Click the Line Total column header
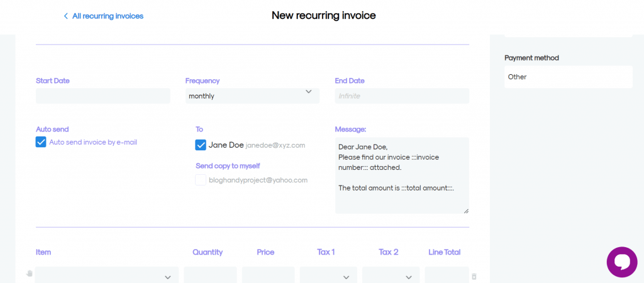 [x=445, y=252]
